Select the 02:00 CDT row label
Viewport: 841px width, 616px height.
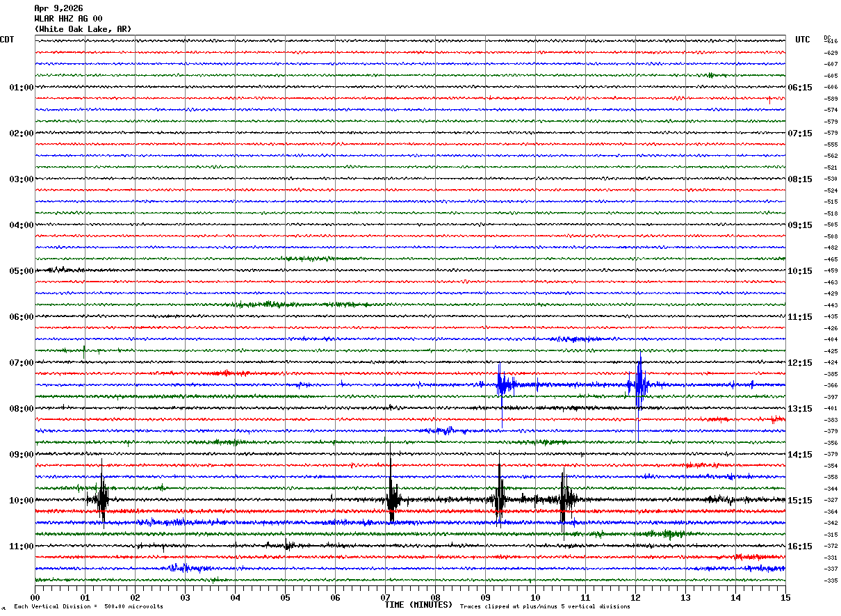[x=22, y=133]
